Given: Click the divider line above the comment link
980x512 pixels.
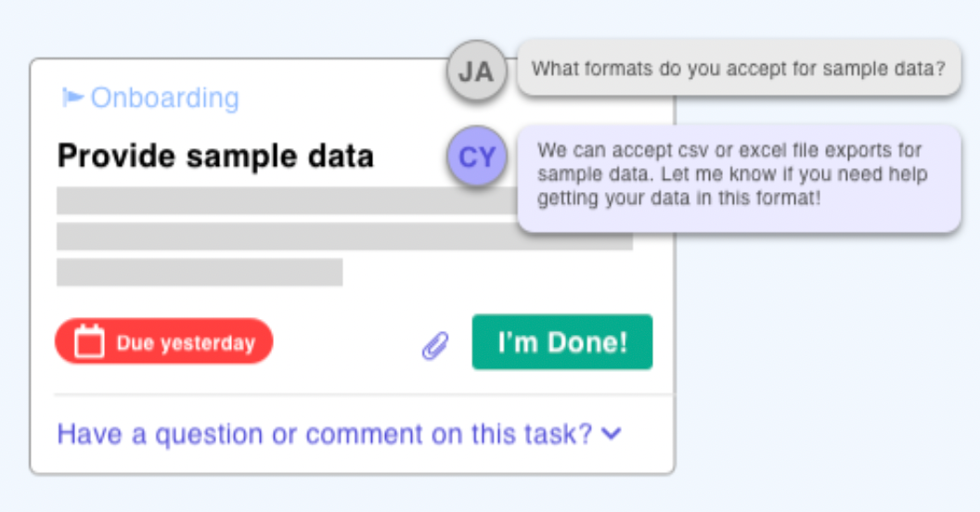Looking at the screenshot, I should click(365, 394).
